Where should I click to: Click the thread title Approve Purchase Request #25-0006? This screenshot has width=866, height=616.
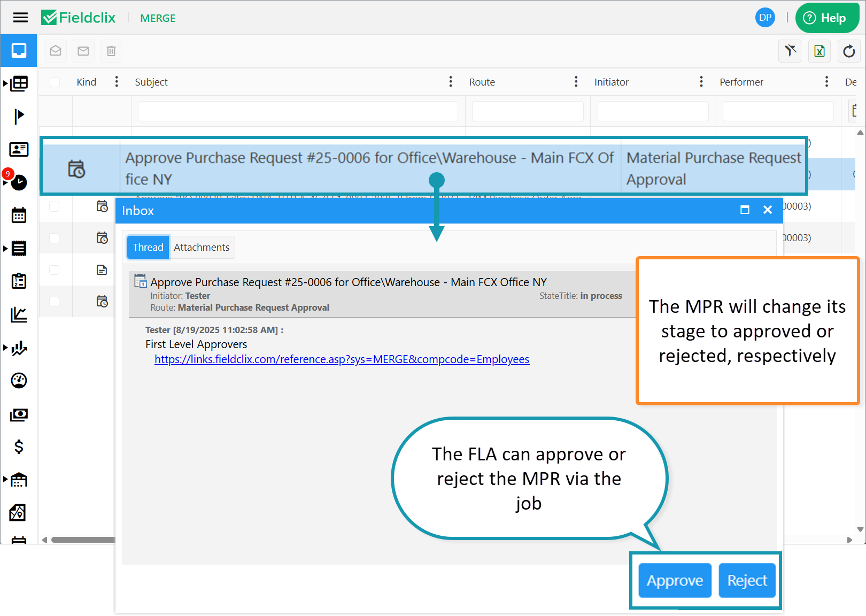[x=349, y=282]
